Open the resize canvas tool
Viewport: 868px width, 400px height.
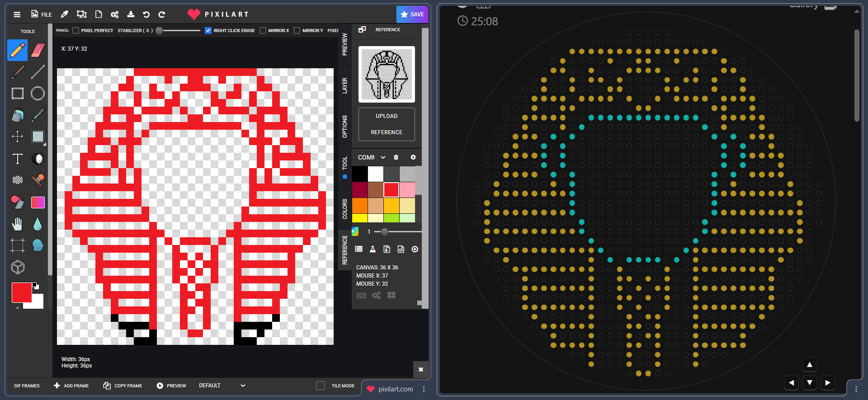(x=82, y=14)
